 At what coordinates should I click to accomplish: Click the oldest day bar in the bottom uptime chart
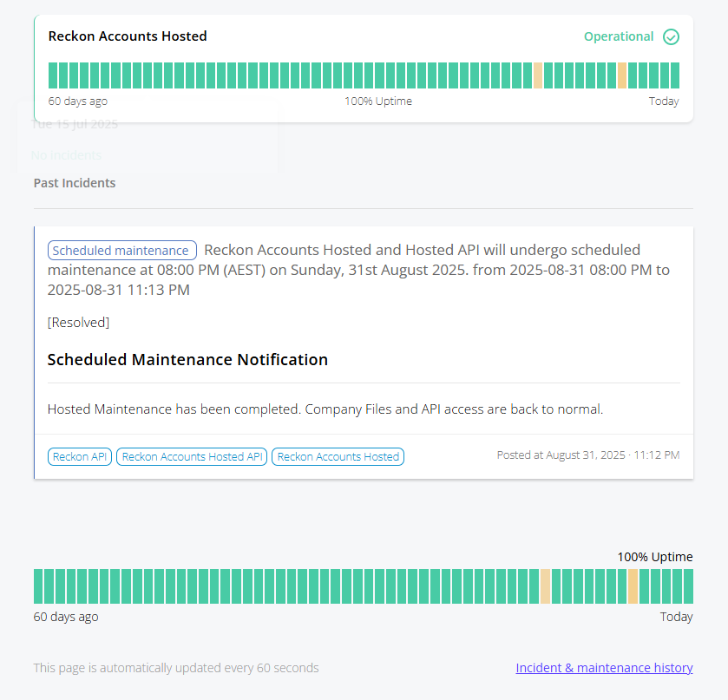pyautogui.click(x=38, y=586)
